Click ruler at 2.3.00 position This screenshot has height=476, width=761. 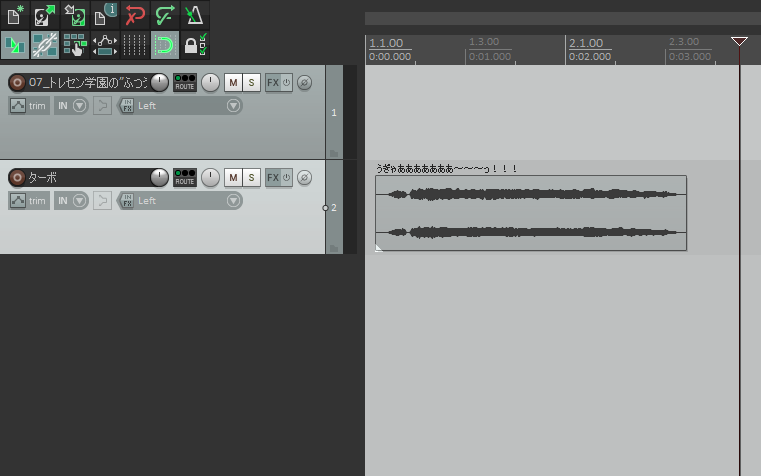[684, 42]
